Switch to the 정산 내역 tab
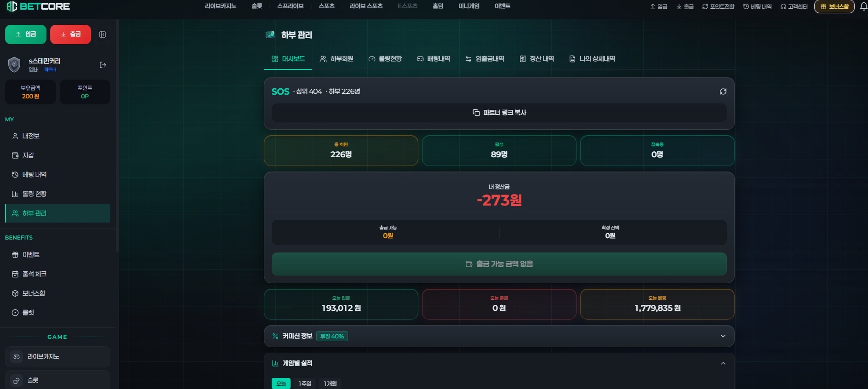 click(x=537, y=59)
